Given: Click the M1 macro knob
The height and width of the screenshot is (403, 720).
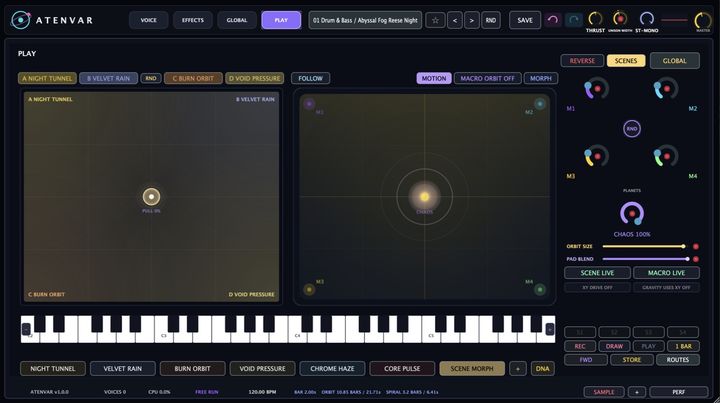Looking at the screenshot, I should click(x=596, y=89).
